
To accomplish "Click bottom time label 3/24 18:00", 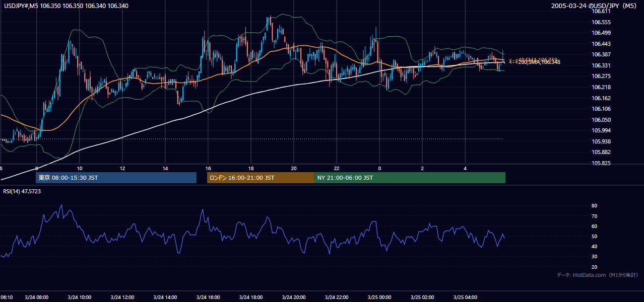I will [x=251, y=297].
